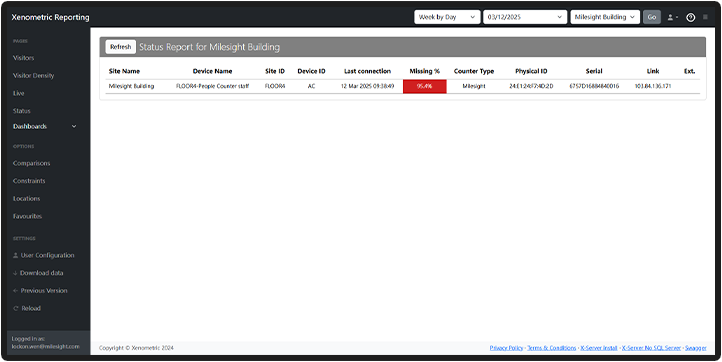Click the 103.84.136.171 link cell

click(x=653, y=86)
